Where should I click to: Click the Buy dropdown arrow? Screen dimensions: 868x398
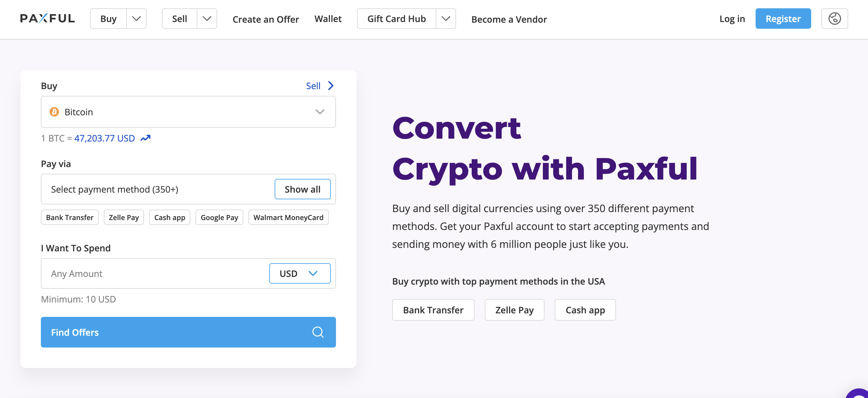click(136, 19)
